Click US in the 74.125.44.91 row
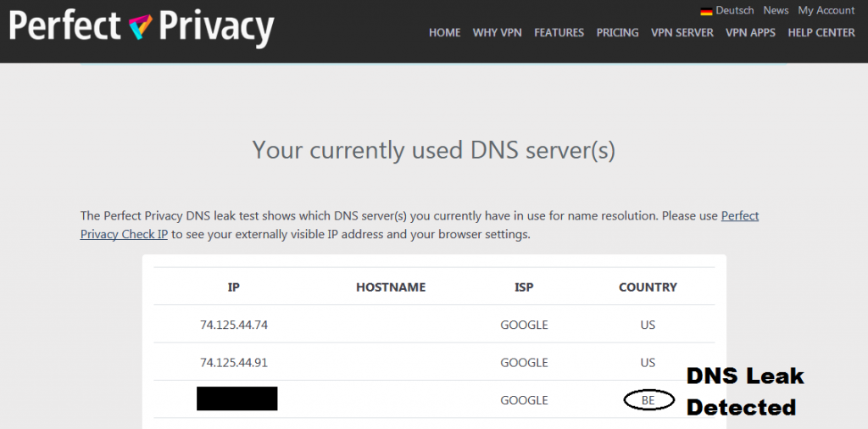The width and height of the screenshot is (868, 429). point(648,363)
